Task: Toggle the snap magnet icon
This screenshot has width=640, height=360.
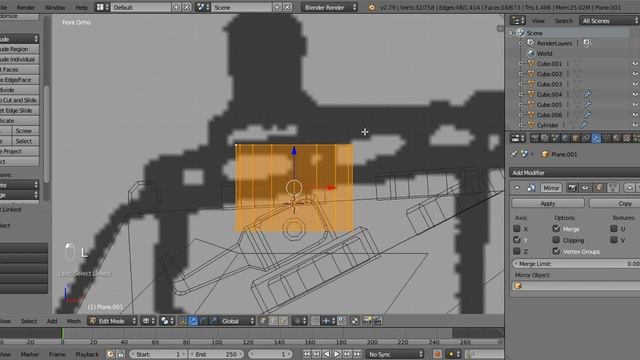Action: pos(315,321)
